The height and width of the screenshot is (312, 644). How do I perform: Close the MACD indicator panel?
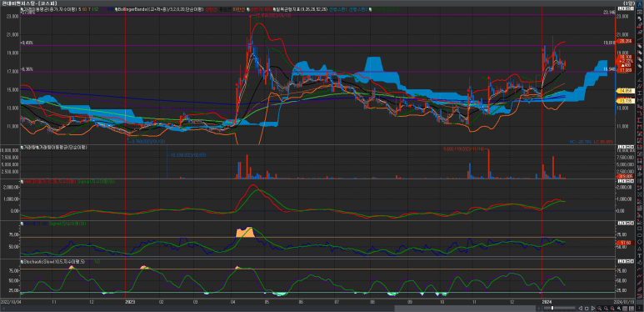coord(632,181)
